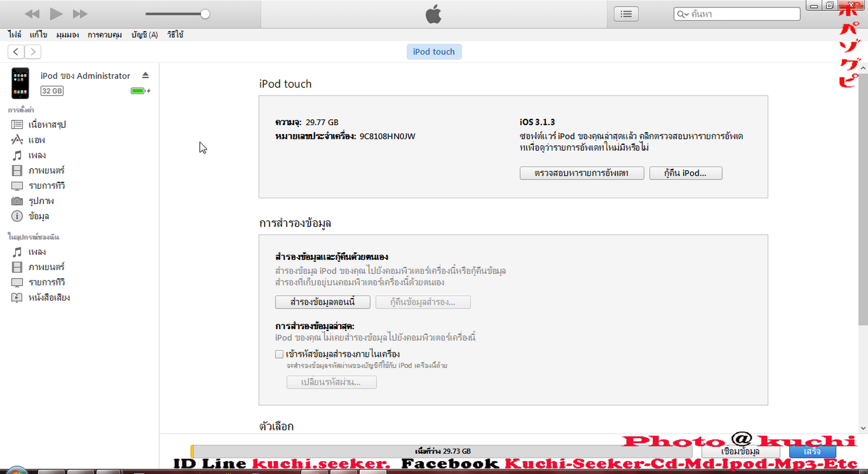This screenshot has height=474, width=868.
Task: Click the capacity value 29.77 GB
Action: pos(322,122)
